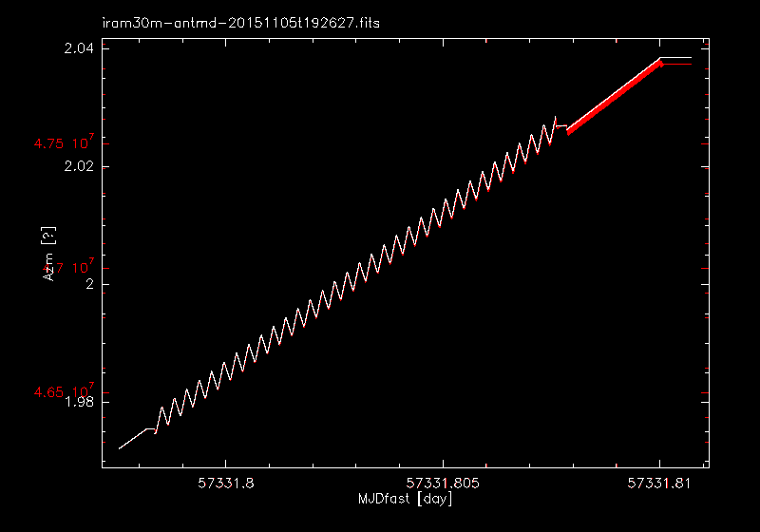
Task: Click the y-axis tick label 2
Action: (x=89, y=284)
